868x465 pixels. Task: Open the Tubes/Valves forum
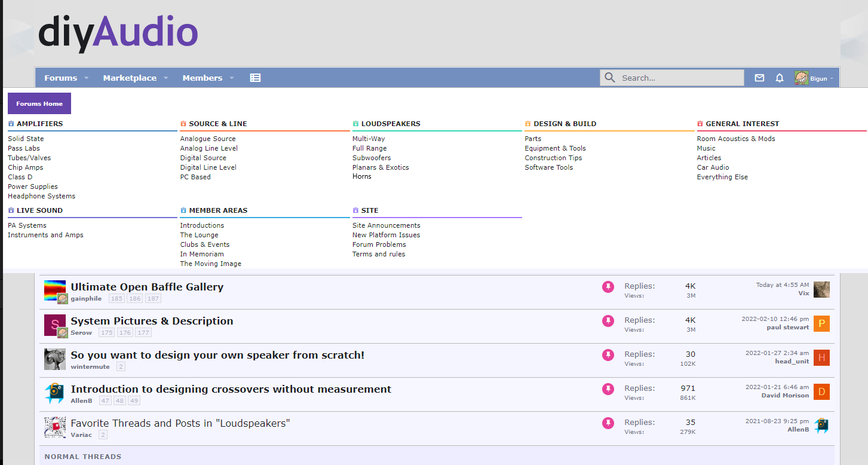point(29,158)
